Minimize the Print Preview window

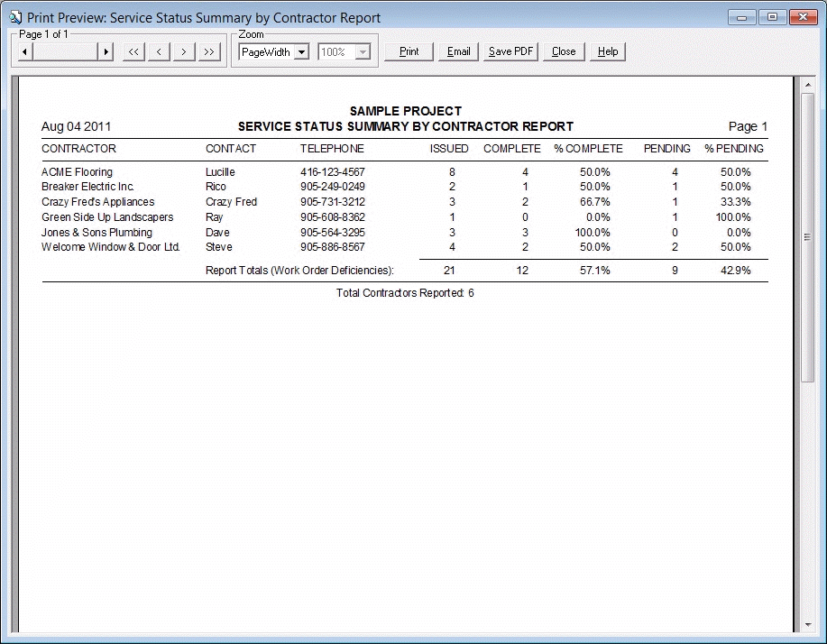742,17
